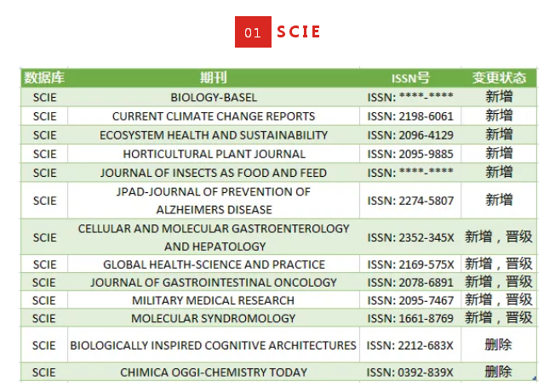Viewport: 555px width, 392px height.
Task: Select the 期刊 column header
Action: pyautogui.click(x=214, y=77)
